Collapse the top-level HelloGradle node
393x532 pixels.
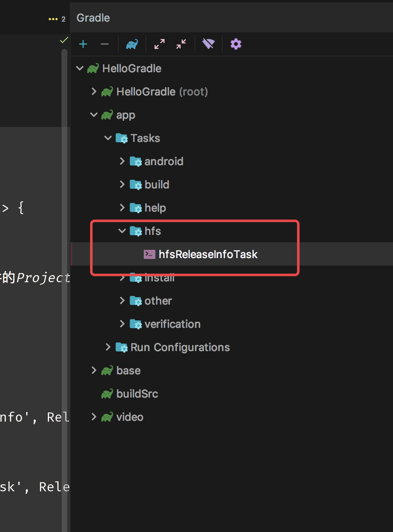click(x=80, y=68)
